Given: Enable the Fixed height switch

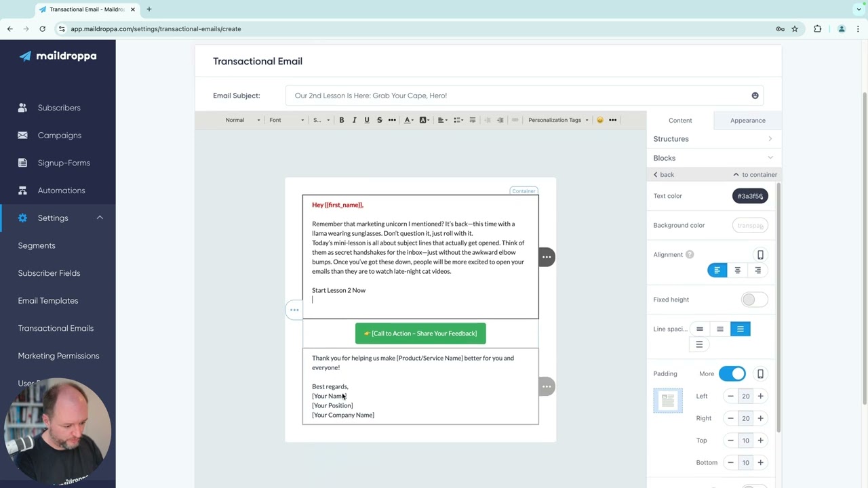Looking at the screenshot, I should [x=754, y=300].
